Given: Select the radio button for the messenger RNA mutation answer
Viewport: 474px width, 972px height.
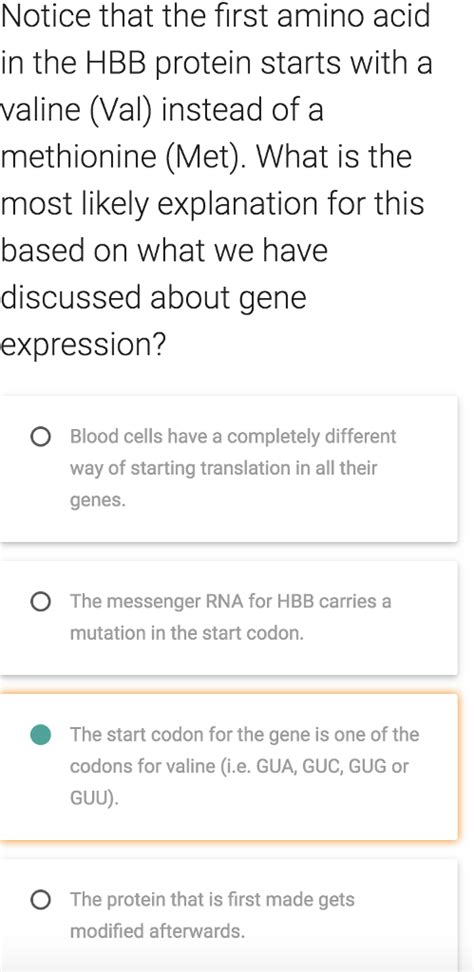Looking at the screenshot, I should click(x=40, y=602).
